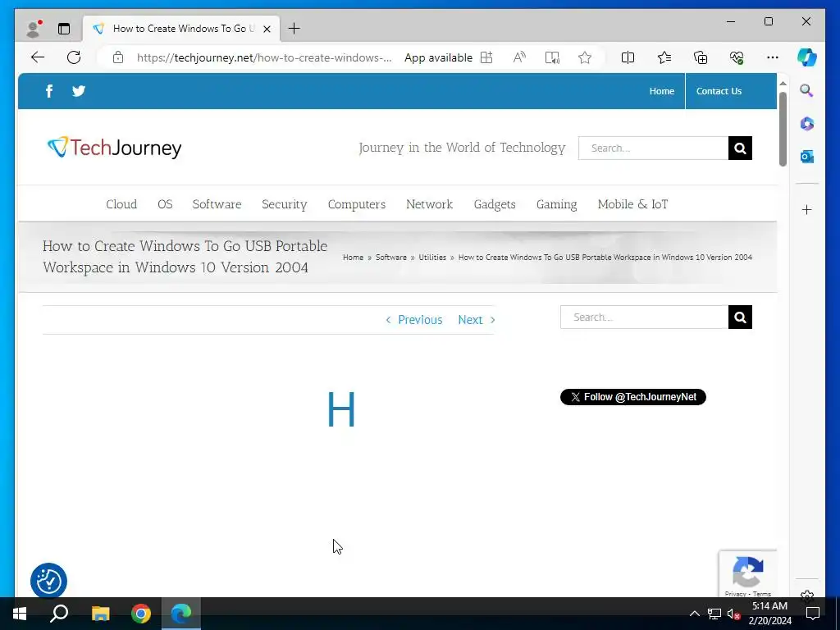Open split screen view
This screenshot has height=630, width=840.
click(x=628, y=57)
